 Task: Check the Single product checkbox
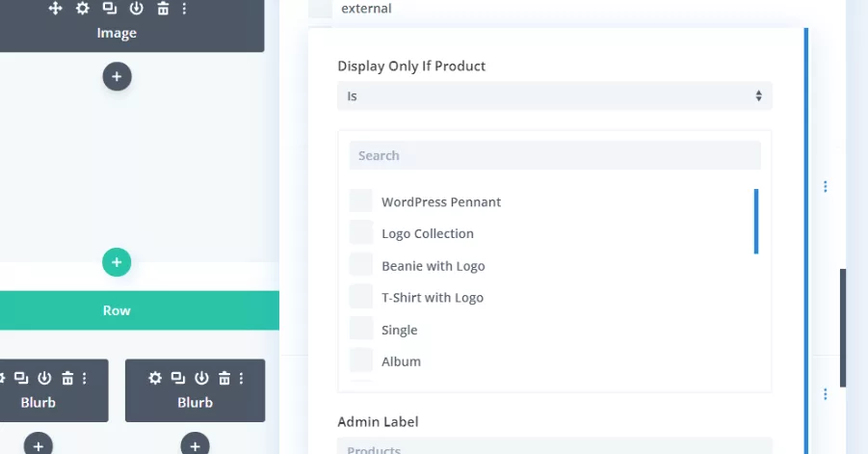coord(361,329)
